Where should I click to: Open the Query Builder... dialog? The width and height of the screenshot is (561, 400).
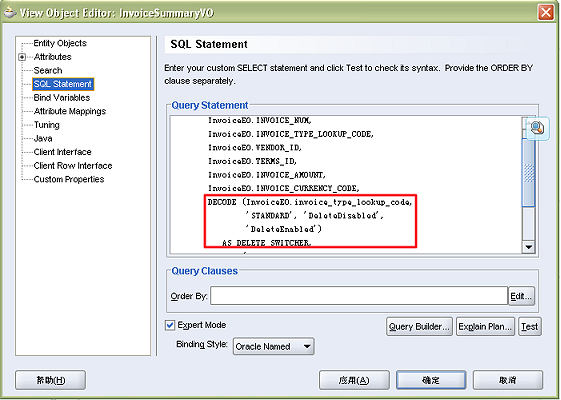click(x=419, y=326)
